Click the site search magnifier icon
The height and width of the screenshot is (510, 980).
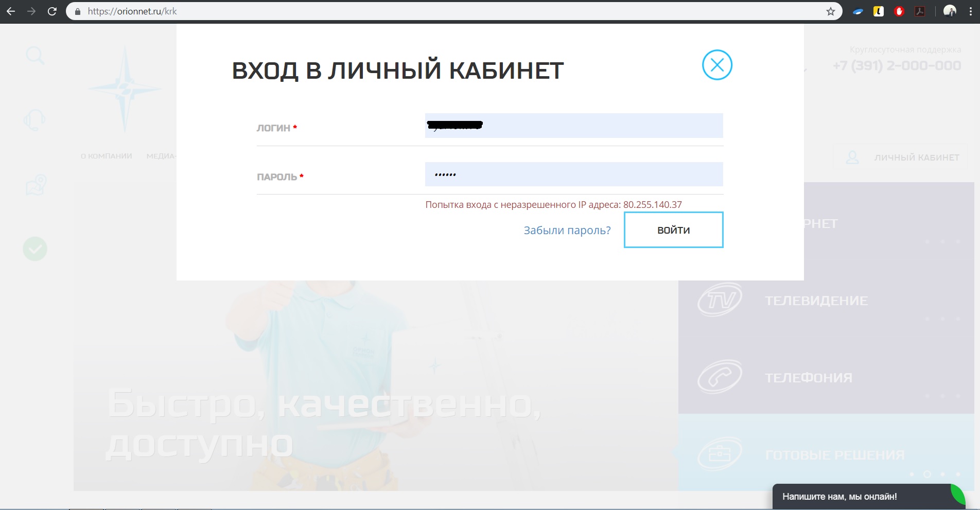tap(35, 56)
